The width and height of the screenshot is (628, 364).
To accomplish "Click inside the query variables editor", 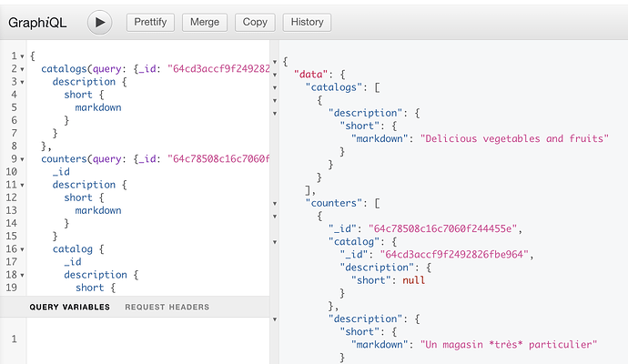I will coord(146,339).
